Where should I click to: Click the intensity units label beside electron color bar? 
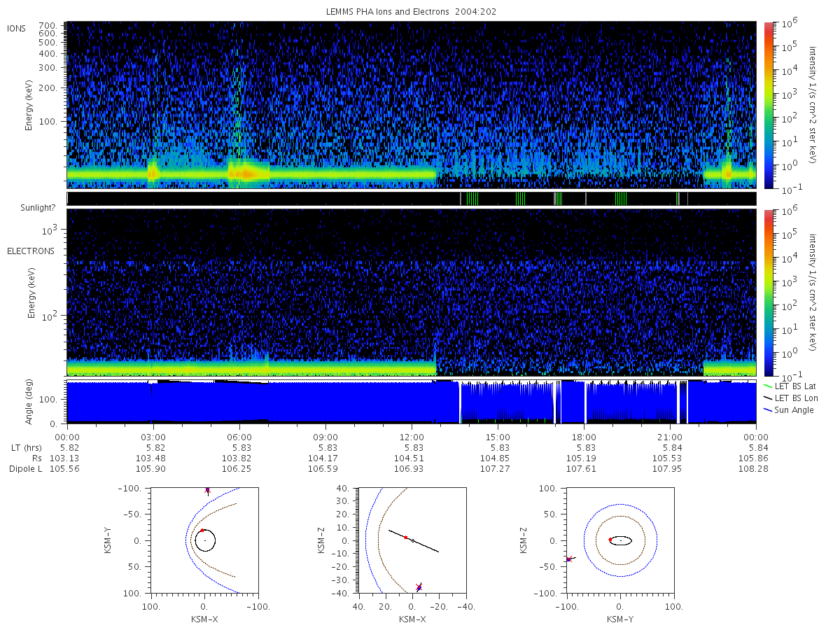[813, 293]
